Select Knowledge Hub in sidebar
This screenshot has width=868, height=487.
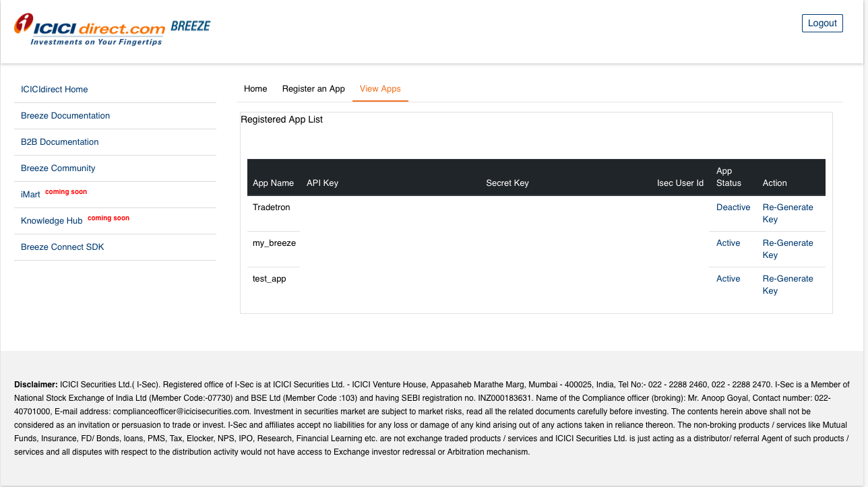click(52, 221)
